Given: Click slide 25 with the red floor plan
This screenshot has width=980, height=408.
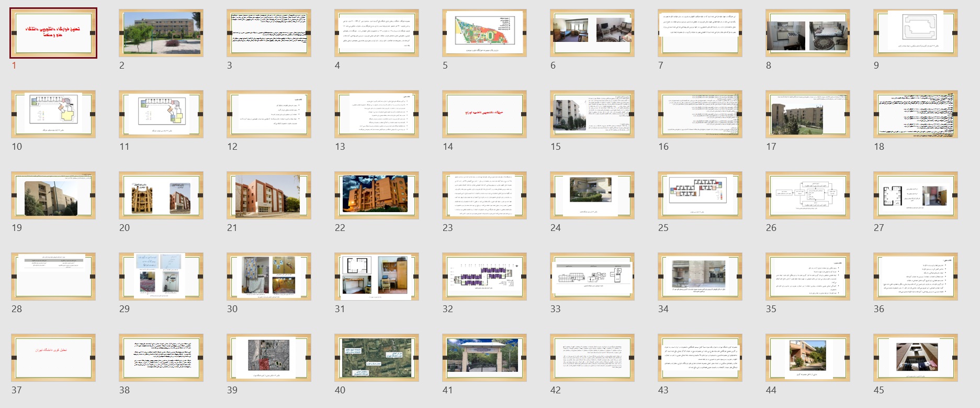Looking at the screenshot, I should 700,195.
